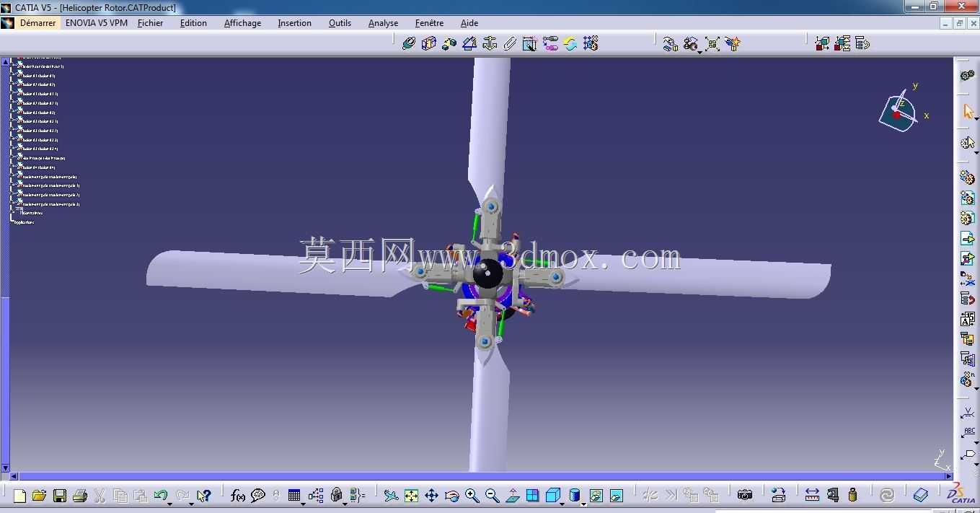
Task: Open the What's This help pointer
Action: [x=203, y=496]
